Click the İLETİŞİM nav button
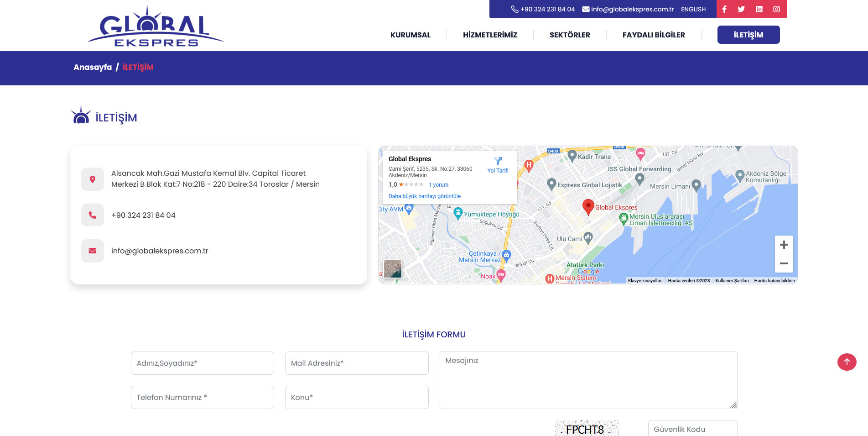868x436 pixels. (748, 35)
